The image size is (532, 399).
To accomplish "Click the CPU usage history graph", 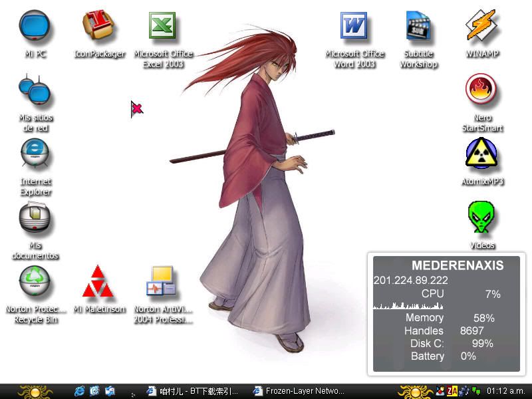I will pos(408,306).
